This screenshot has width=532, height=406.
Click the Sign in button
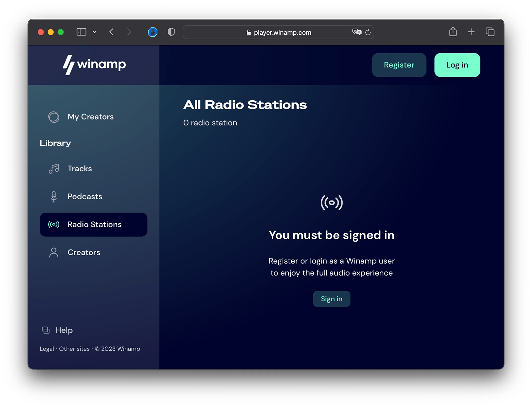click(332, 299)
